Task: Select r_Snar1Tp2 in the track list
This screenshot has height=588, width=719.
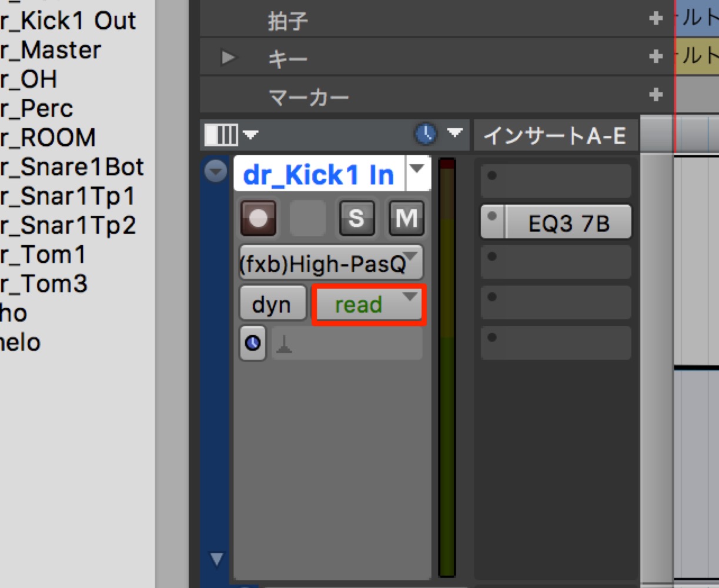Action: (68, 225)
